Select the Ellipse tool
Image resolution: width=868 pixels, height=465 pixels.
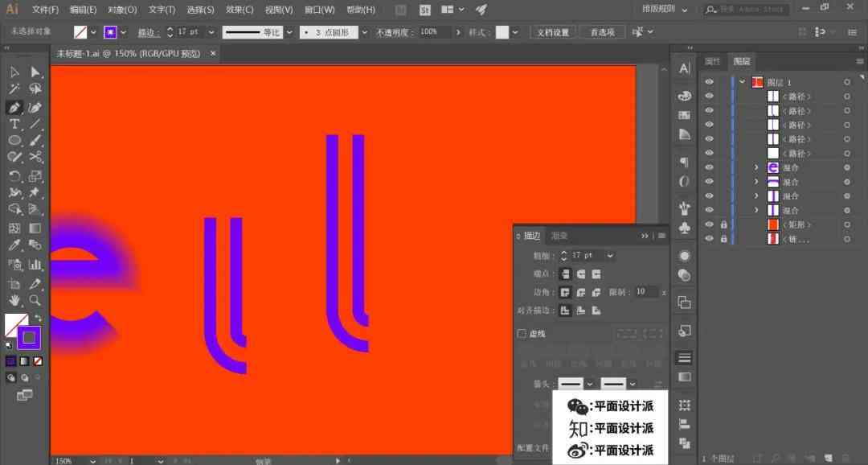coord(14,140)
